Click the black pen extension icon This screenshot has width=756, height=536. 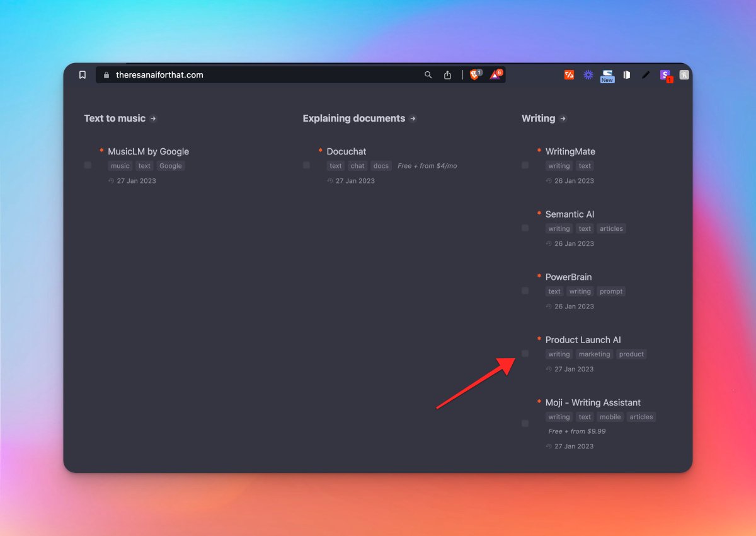pos(646,75)
